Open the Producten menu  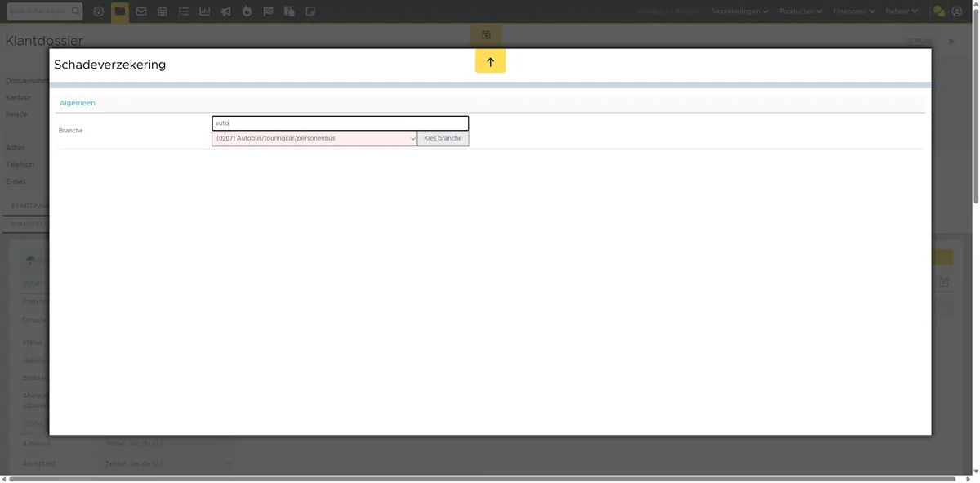tap(801, 11)
